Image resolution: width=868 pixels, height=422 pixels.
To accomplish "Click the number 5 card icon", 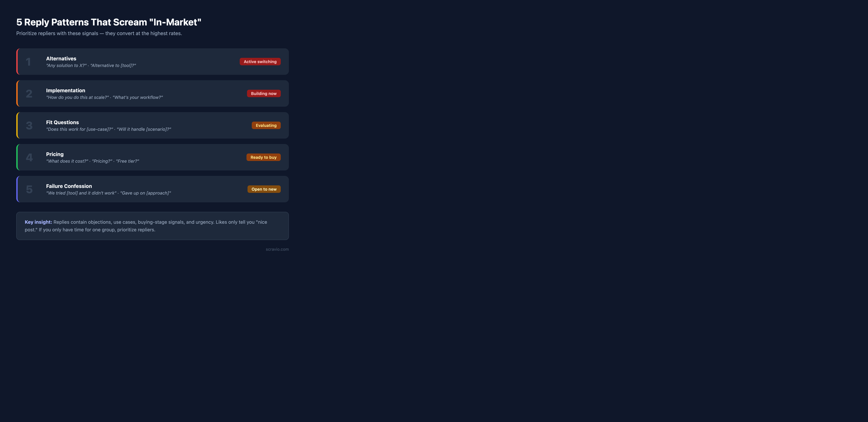I will [x=29, y=189].
